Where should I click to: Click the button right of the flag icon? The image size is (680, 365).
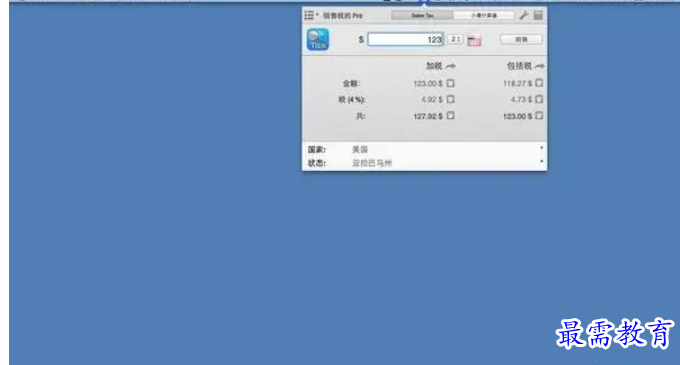521,39
